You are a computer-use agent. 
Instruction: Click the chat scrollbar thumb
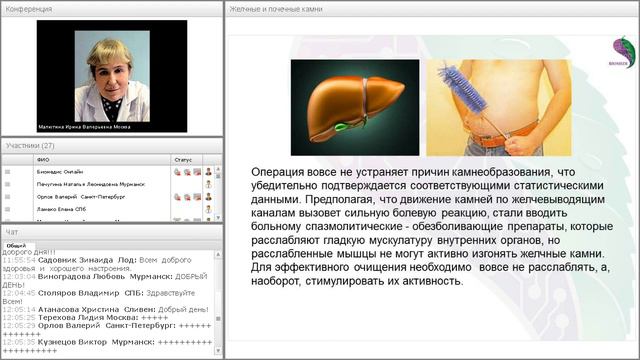tap(218, 318)
